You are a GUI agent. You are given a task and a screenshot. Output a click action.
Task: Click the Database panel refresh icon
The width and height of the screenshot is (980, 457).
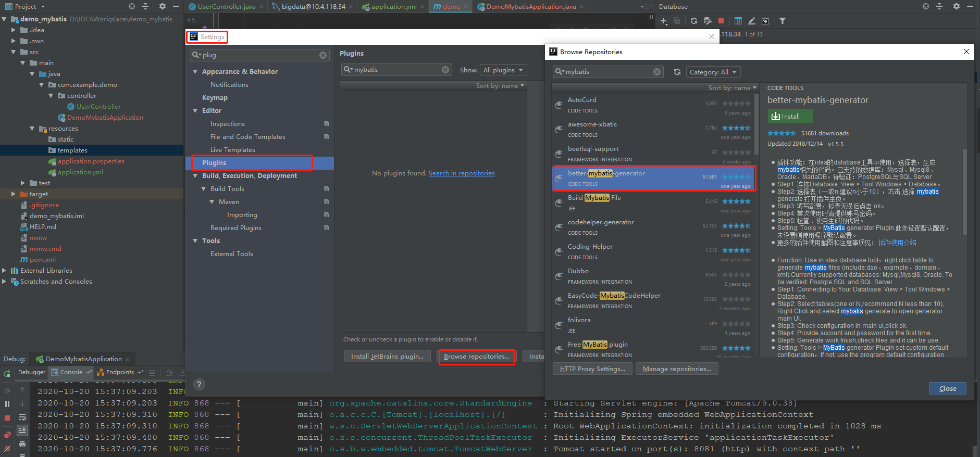[x=694, y=21]
